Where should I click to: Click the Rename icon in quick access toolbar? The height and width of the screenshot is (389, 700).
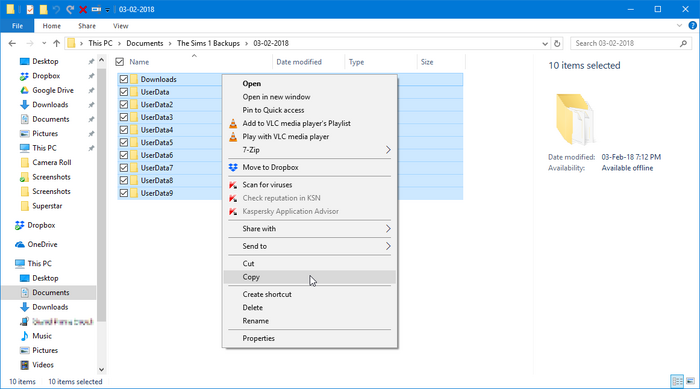(x=96, y=9)
